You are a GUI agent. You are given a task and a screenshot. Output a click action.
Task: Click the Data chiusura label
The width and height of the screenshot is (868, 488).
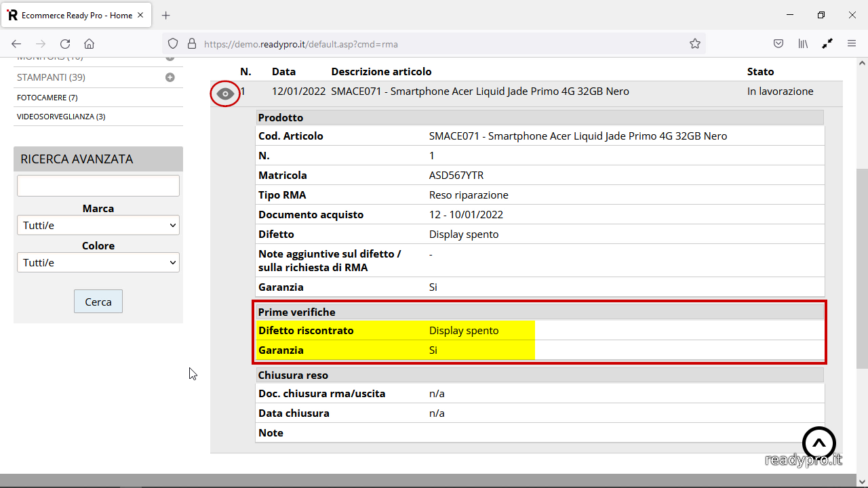tap(294, 413)
